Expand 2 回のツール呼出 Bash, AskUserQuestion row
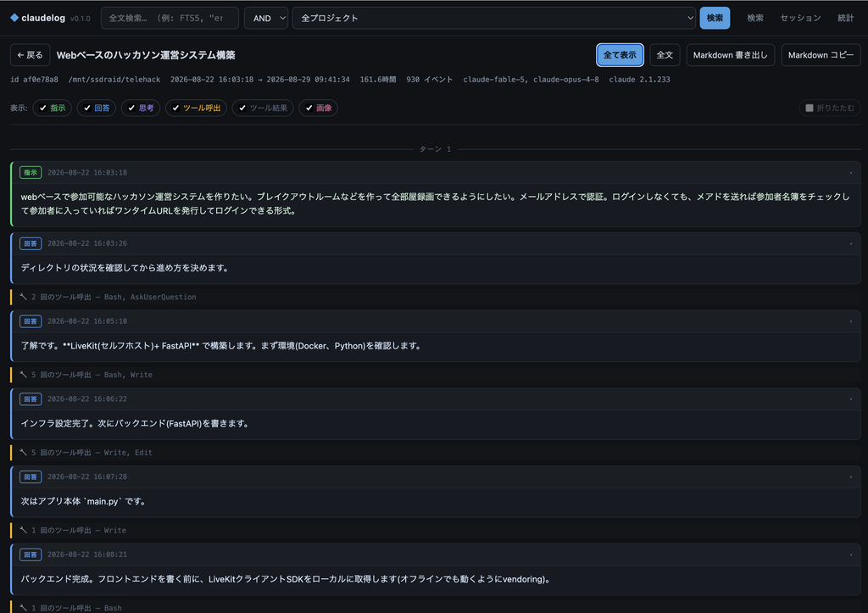The width and height of the screenshot is (868, 613). pyautogui.click(x=435, y=297)
